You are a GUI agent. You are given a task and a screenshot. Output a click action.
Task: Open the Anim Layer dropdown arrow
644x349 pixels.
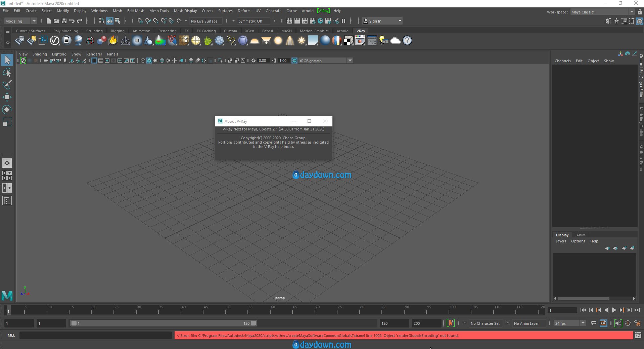(508, 323)
